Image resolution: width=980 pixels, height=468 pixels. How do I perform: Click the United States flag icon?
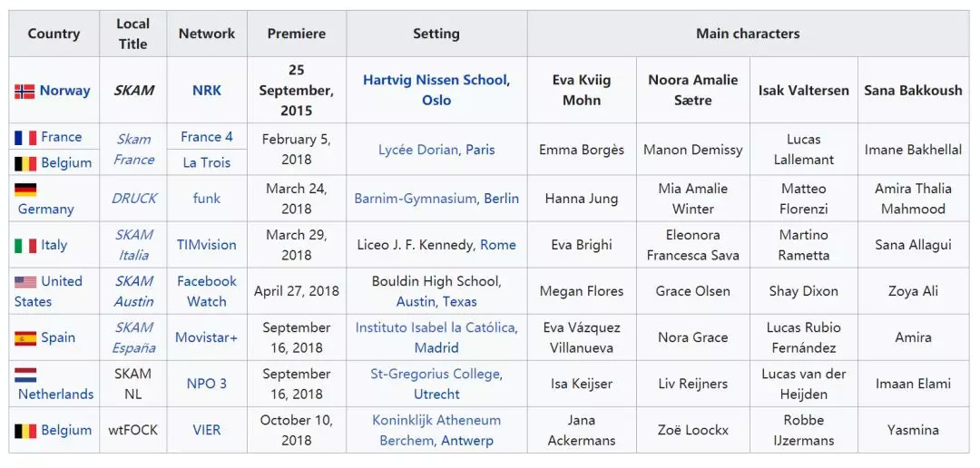25,282
